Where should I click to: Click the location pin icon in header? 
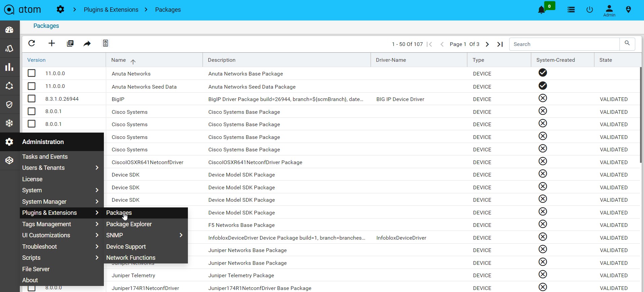point(628,10)
